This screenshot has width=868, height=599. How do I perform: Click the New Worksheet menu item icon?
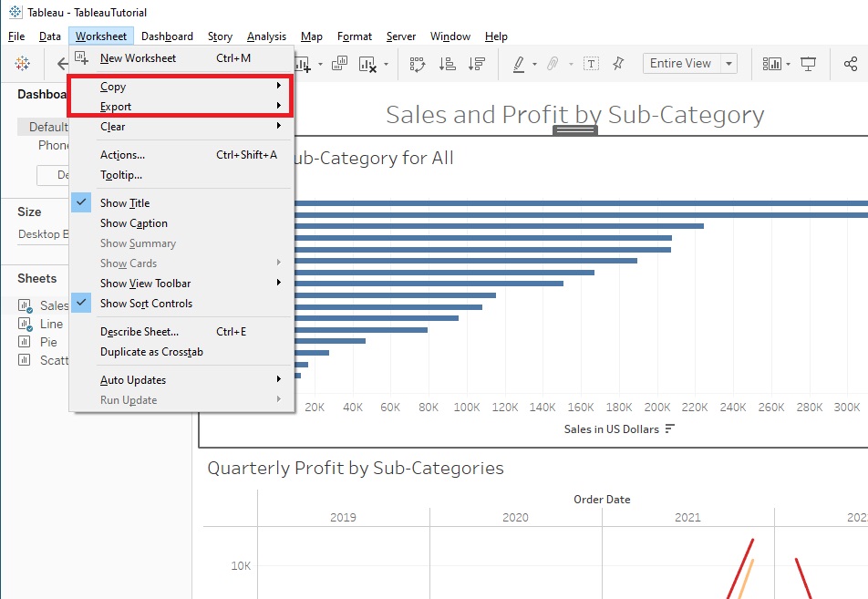[82, 57]
